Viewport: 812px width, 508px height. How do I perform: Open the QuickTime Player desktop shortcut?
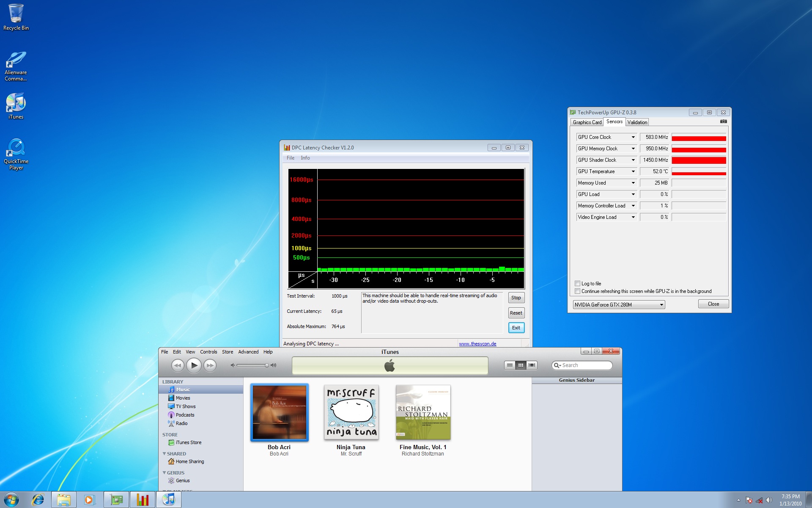click(x=16, y=154)
